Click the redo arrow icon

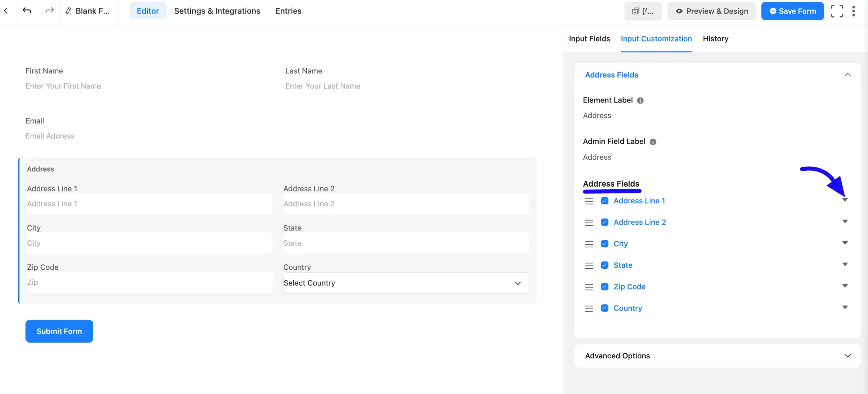click(x=50, y=11)
